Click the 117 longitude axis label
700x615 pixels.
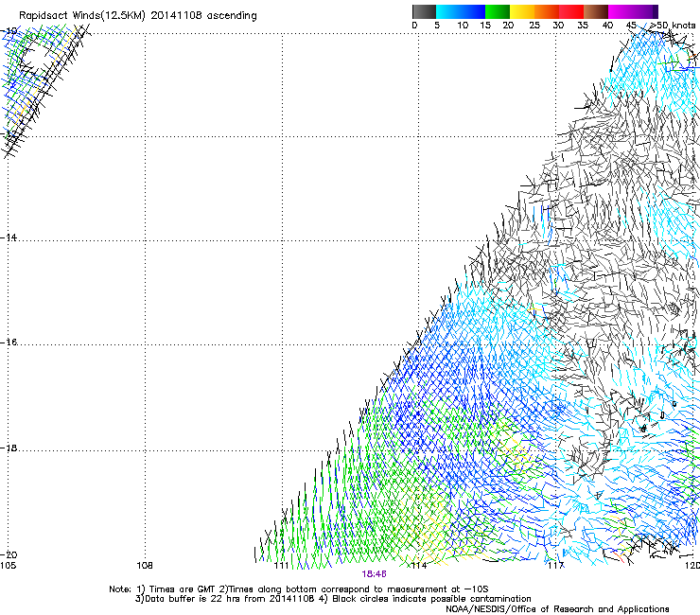click(x=556, y=566)
